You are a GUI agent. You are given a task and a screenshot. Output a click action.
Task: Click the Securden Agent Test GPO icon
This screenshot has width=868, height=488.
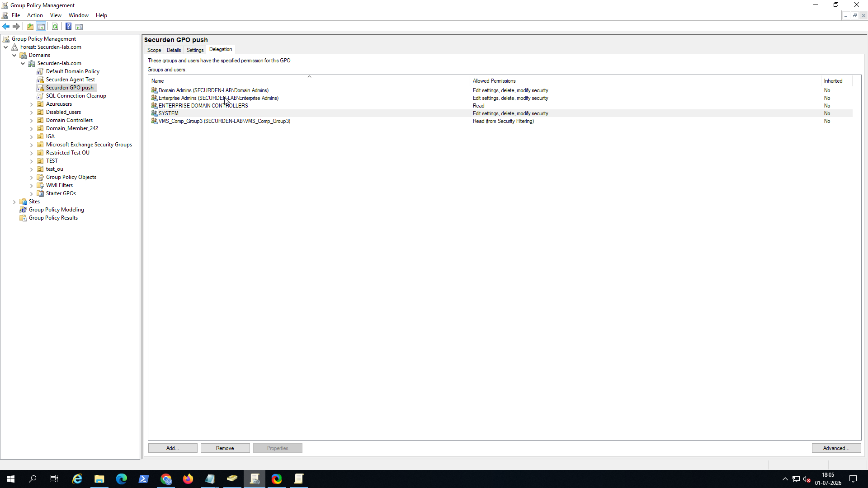(40, 80)
